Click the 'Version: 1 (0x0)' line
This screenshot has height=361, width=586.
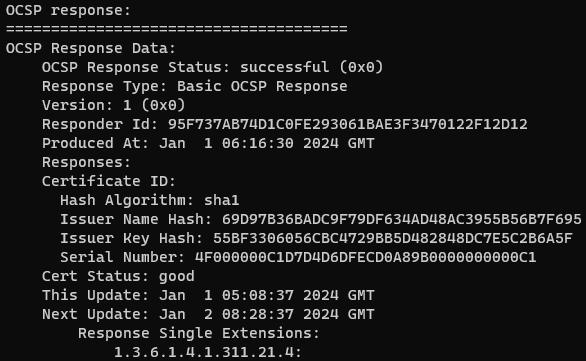(x=114, y=105)
